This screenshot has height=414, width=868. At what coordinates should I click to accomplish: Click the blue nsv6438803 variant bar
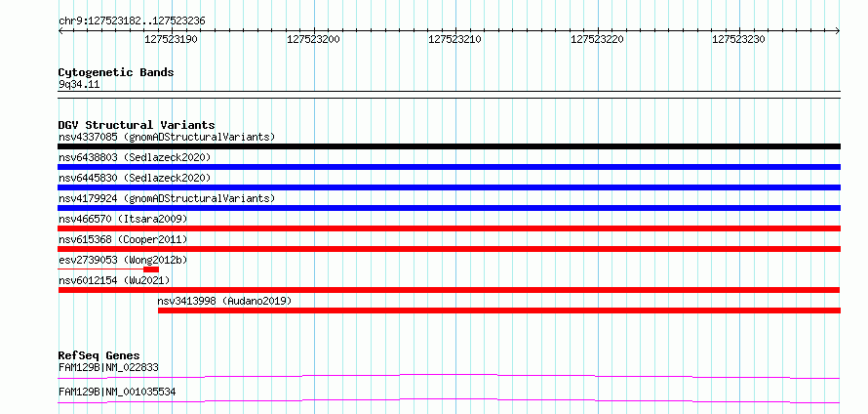coord(449,167)
